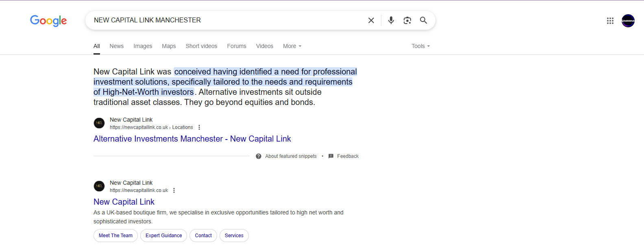
Task: Open the Videos tab
Action: pyautogui.click(x=265, y=46)
